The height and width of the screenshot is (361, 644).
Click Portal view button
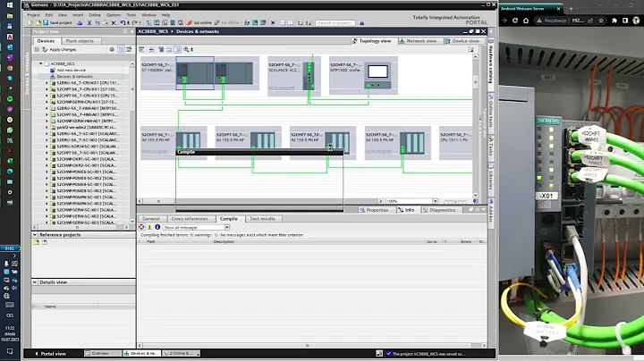click(x=50, y=354)
